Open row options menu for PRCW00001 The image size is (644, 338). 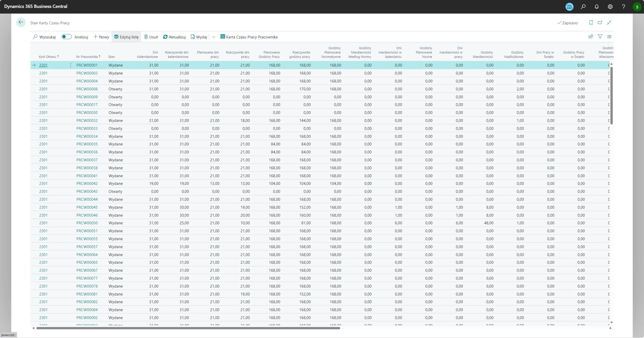point(70,65)
